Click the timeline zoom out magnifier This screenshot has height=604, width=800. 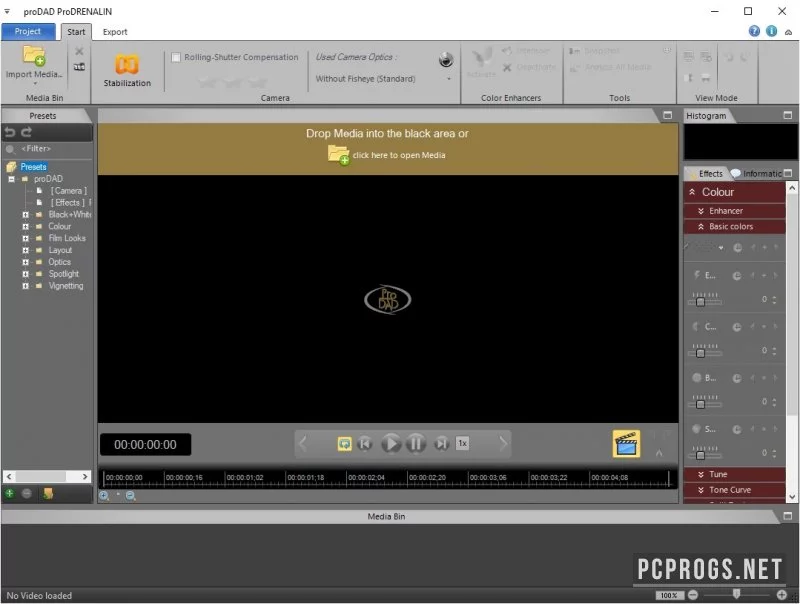tap(131, 495)
